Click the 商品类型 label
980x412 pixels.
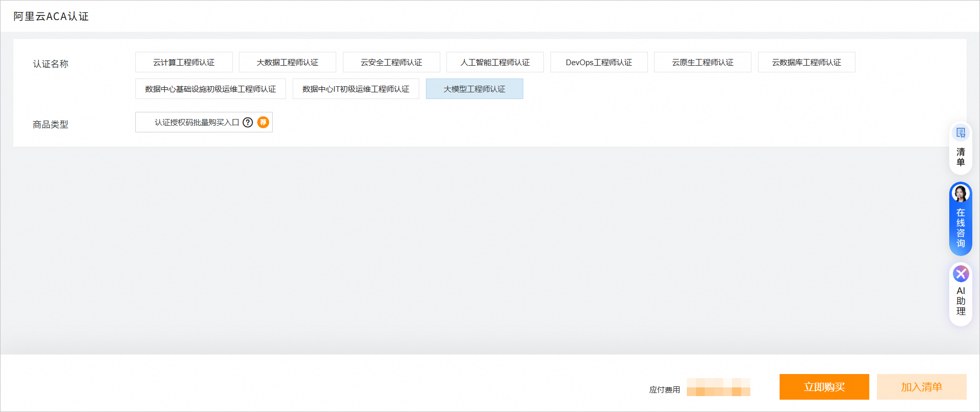pyautogui.click(x=50, y=124)
